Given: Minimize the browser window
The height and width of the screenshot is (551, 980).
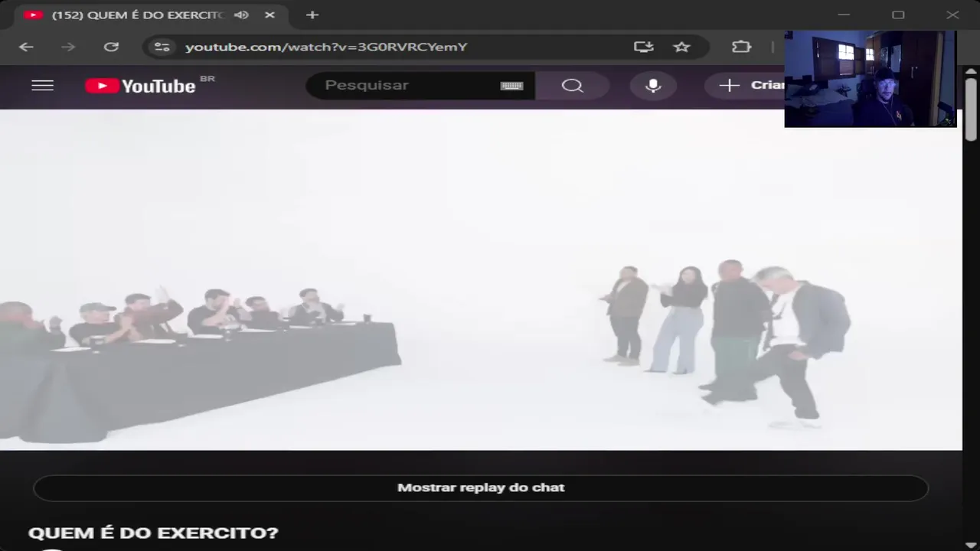Looking at the screenshot, I should 844,15.
